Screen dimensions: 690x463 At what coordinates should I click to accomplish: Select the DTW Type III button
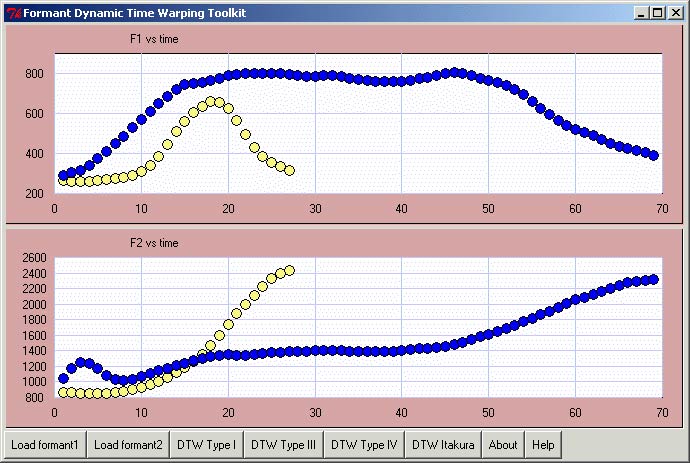(x=283, y=444)
